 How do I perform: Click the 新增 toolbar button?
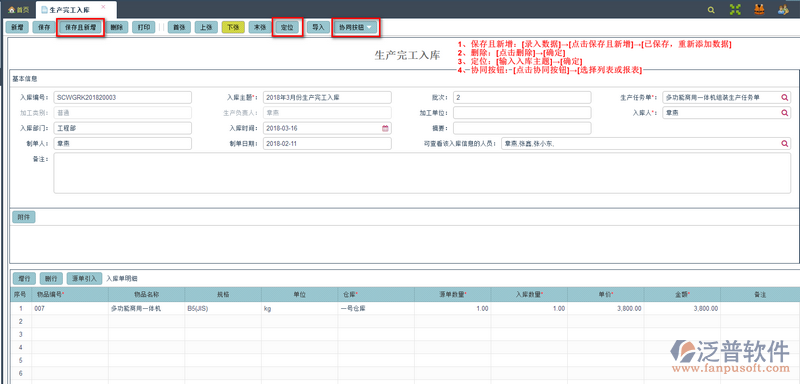(x=17, y=28)
